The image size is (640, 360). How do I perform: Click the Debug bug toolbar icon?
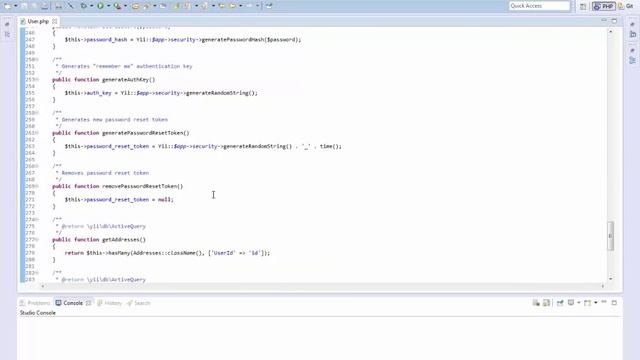[x=83, y=6]
